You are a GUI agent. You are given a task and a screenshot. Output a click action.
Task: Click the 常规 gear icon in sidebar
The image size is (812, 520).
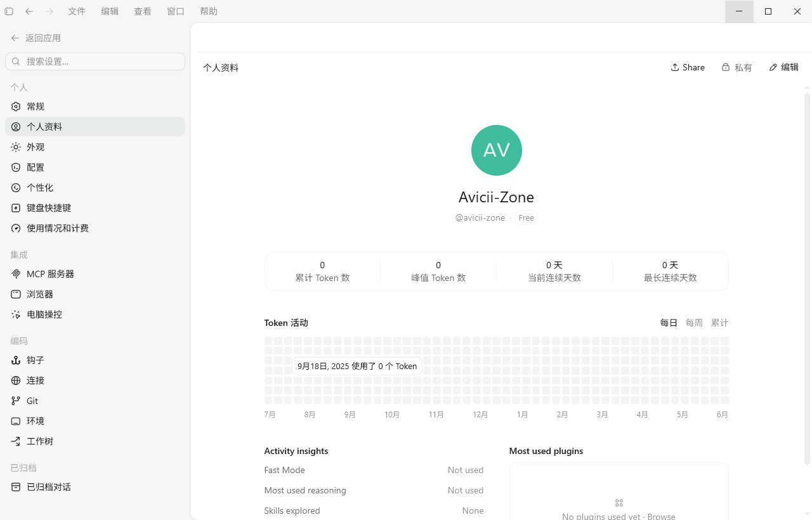pyautogui.click(x=16, y=107)
